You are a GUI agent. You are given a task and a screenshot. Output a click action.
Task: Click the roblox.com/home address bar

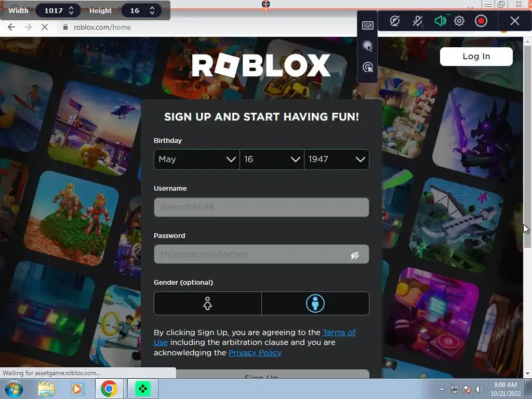[102, 27]
